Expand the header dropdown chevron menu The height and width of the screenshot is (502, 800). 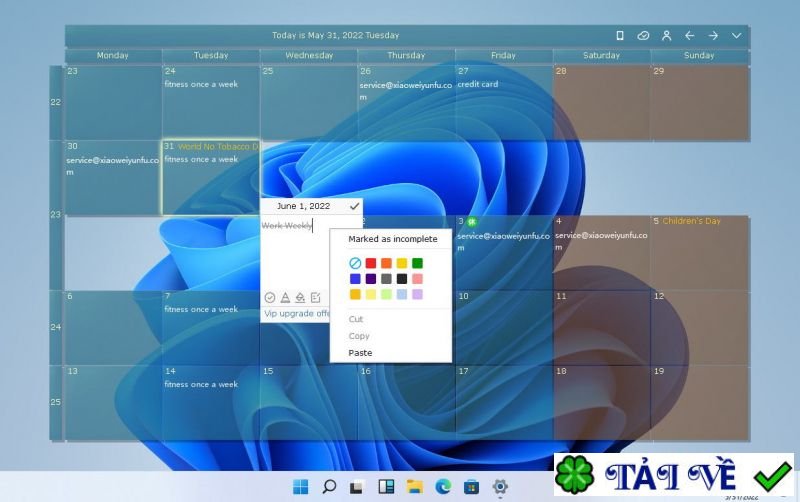pos(736,35)
